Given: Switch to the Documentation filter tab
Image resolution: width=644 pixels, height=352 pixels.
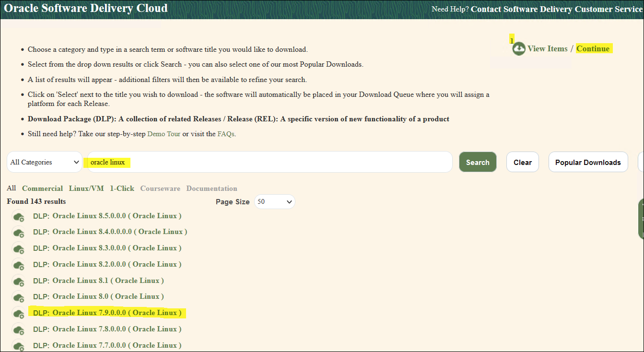Looking at the screenshot, I should (x=211, y=188).
